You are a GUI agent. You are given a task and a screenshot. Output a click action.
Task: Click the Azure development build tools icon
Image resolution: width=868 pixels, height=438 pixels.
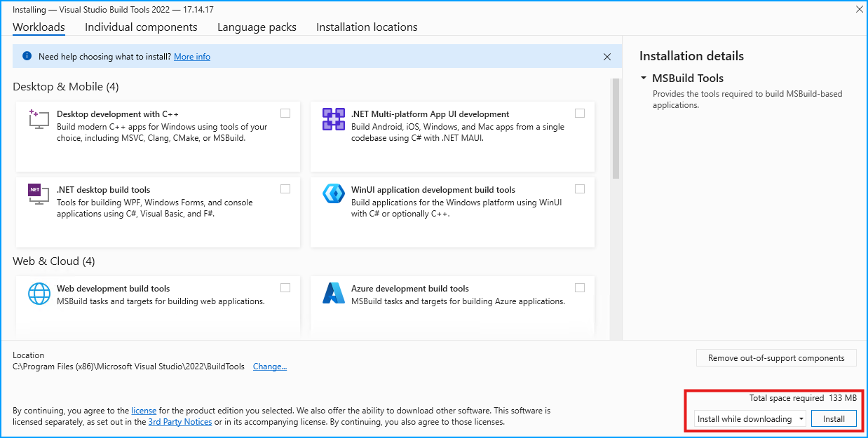[332, 293]
